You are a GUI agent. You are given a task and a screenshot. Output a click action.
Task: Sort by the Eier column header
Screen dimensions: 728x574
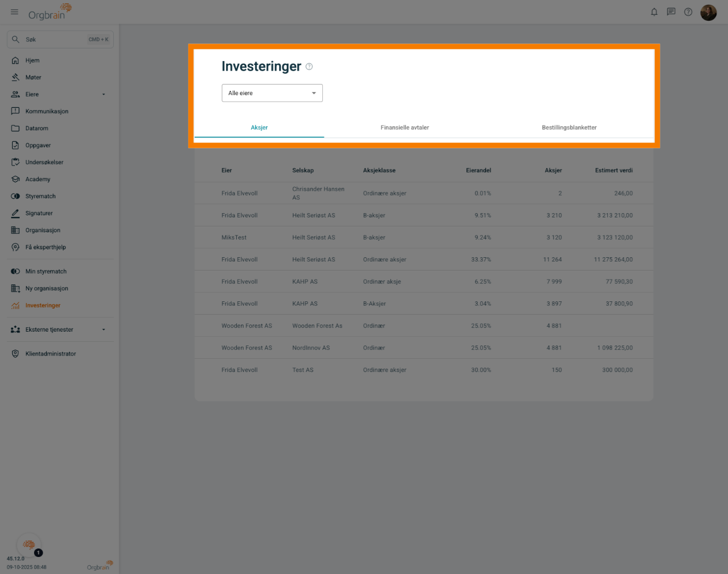227,171
